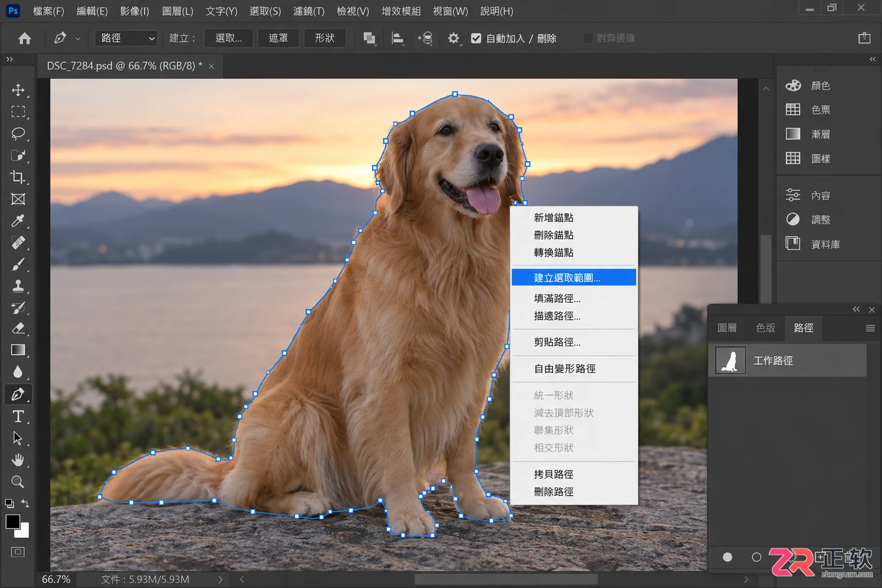This screenshot has width=882, height=588.
Task: Choose 建立選取範圍 from context menu
Action: point(574,277)
